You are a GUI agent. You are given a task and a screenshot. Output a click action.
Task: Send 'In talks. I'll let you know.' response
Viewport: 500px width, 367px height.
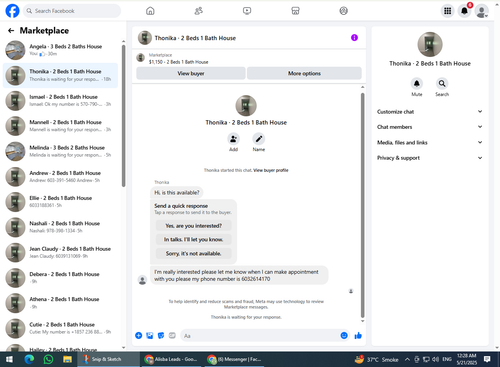(x=193, y=239)
